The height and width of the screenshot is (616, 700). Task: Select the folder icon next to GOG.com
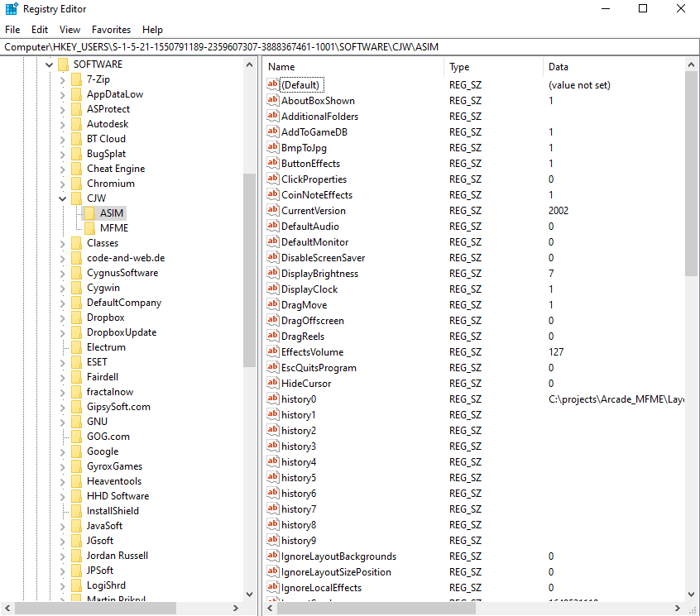[77, 437]
